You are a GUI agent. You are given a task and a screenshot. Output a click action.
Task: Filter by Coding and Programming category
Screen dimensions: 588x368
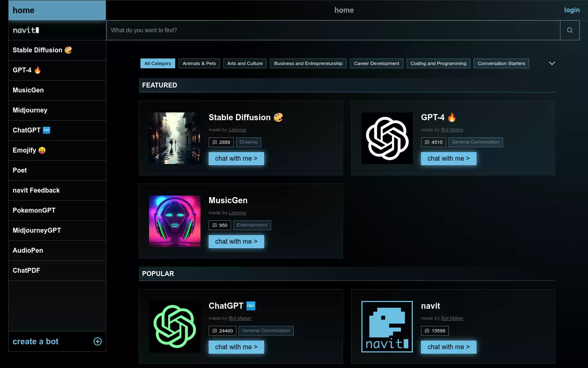(x=439, y=63)
